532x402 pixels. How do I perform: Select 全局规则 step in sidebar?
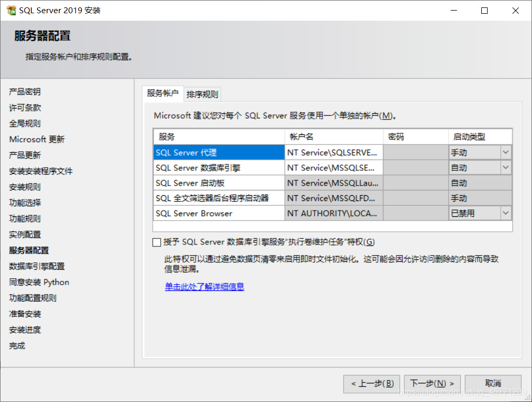tap(25, 123)
